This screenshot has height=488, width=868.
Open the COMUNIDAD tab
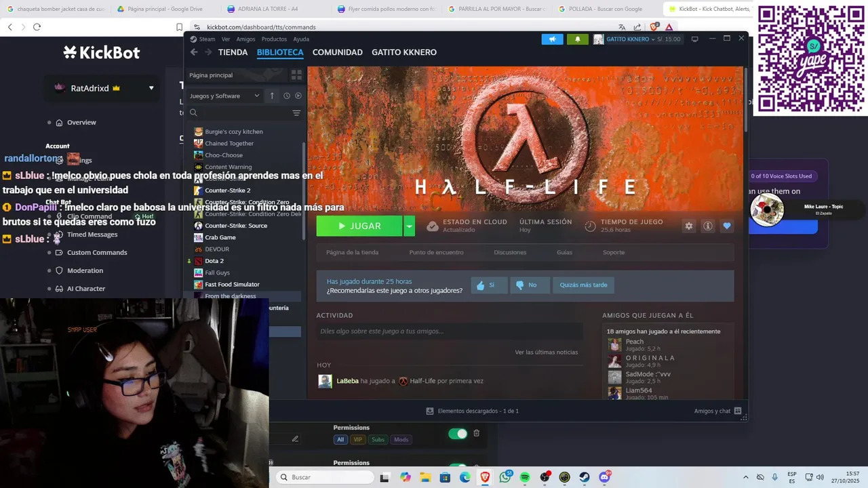click(337, 52)
